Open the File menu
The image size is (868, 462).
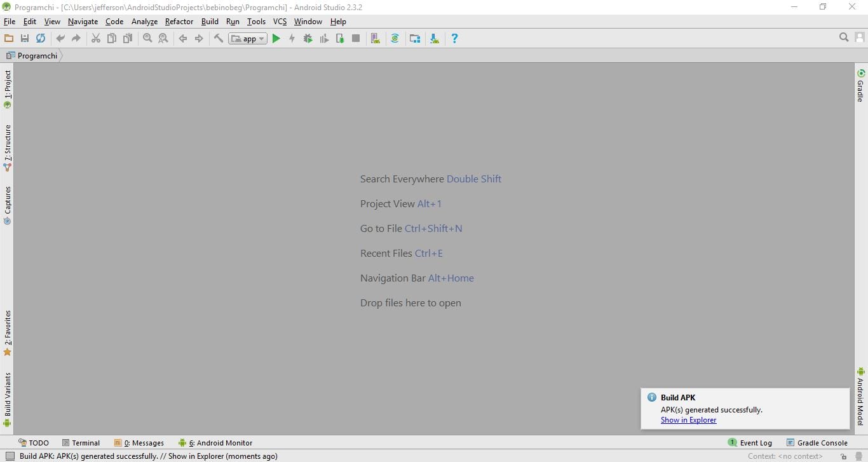(x=10, y=22)
